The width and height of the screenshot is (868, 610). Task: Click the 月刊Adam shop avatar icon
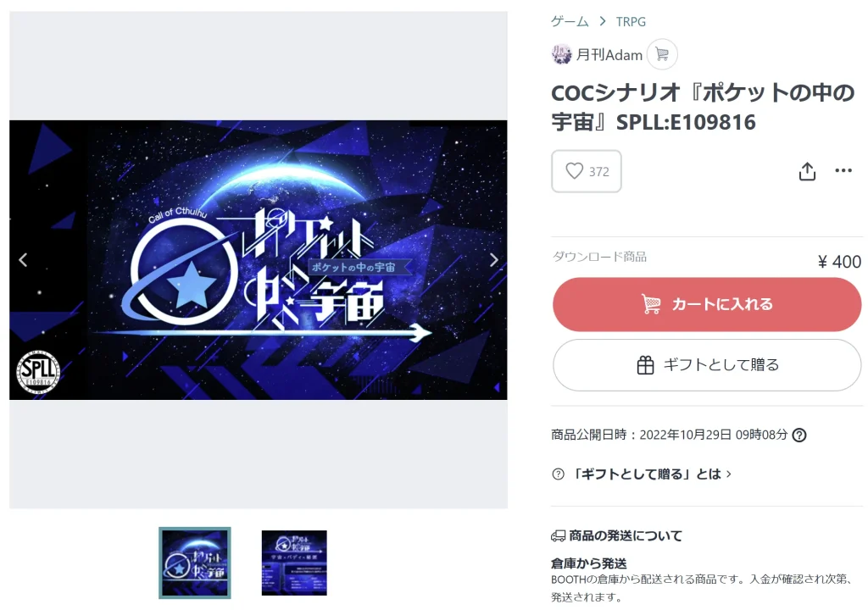[561, 54]
